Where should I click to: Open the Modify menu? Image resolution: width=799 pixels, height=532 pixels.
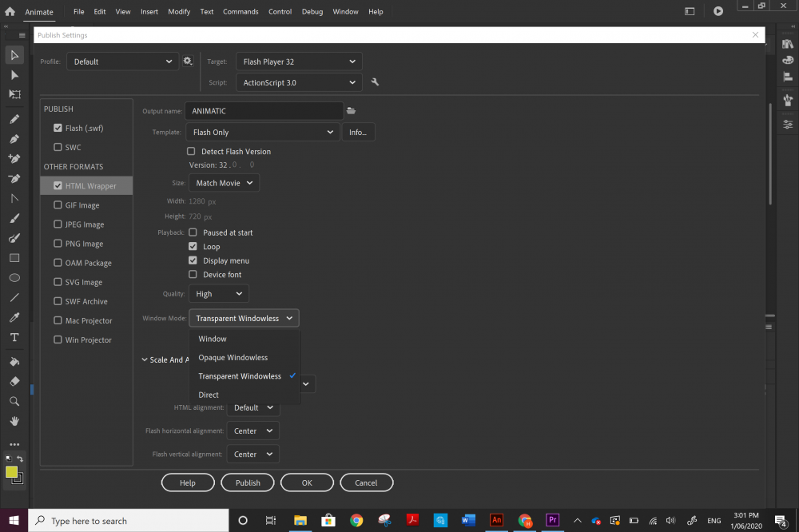pyautogui.click(x=179, y=11)
